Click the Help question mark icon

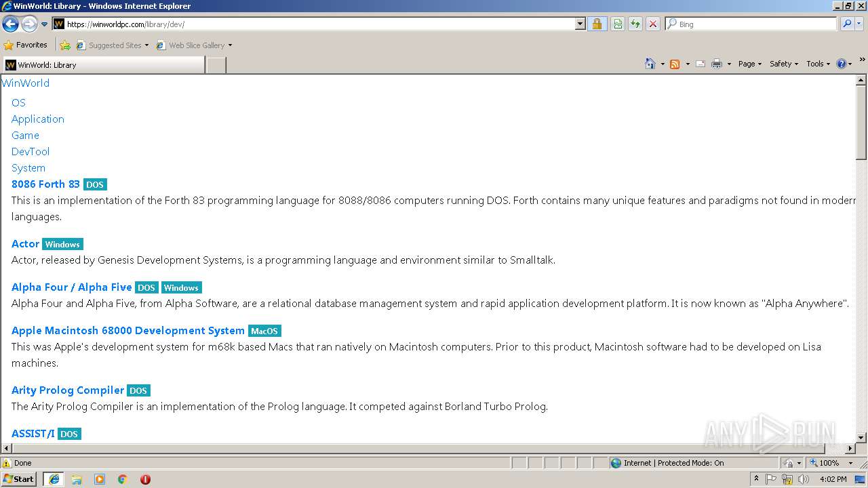tap(842, 64)
